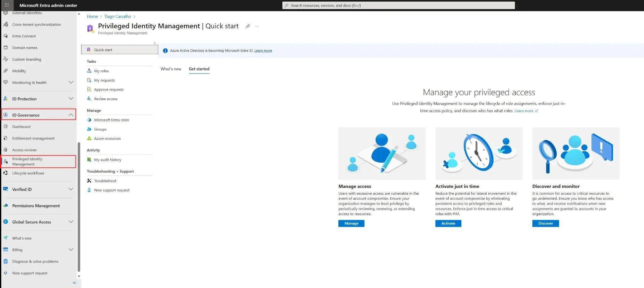The height and width of the screenshot is (288, 644).
Task: Open the more options ellipsis menu
Action: (258, 26)
